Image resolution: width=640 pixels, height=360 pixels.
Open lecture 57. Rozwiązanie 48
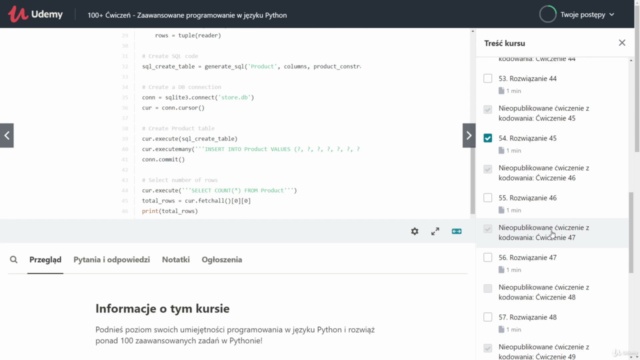point(527,317)
